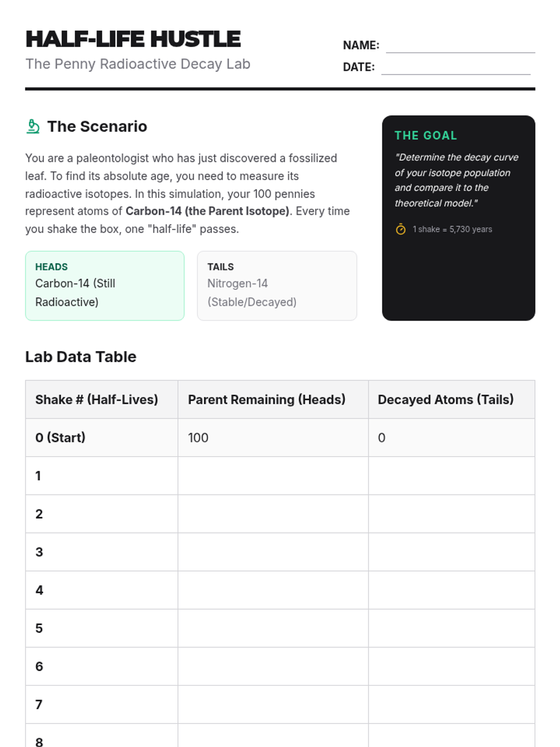The height and width of the screenshot is (747, 560).
Task: Click the Parent Remaining cell for shake 4
Action: click(x=273, y=590)
